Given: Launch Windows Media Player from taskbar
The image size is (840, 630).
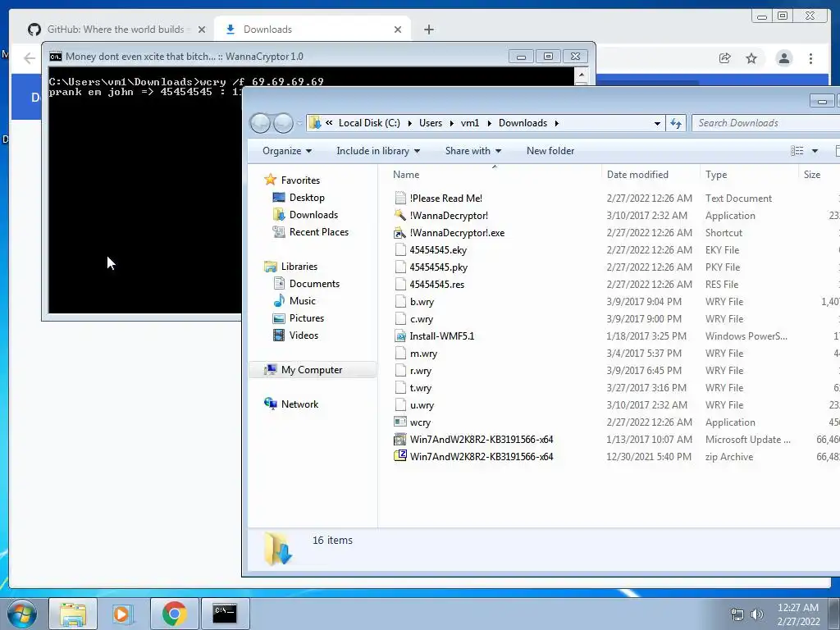Looking at the screenshot, I should pyautogui.click(x=123, y=614).
